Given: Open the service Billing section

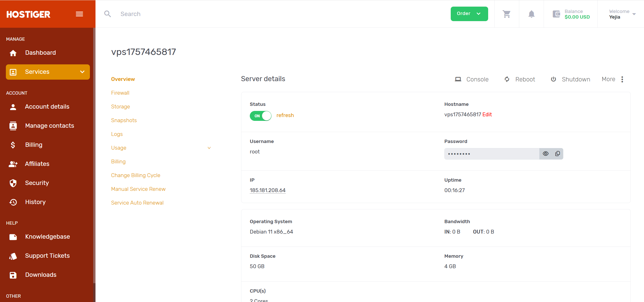Looking at the screenshot, I should [118, 162].
